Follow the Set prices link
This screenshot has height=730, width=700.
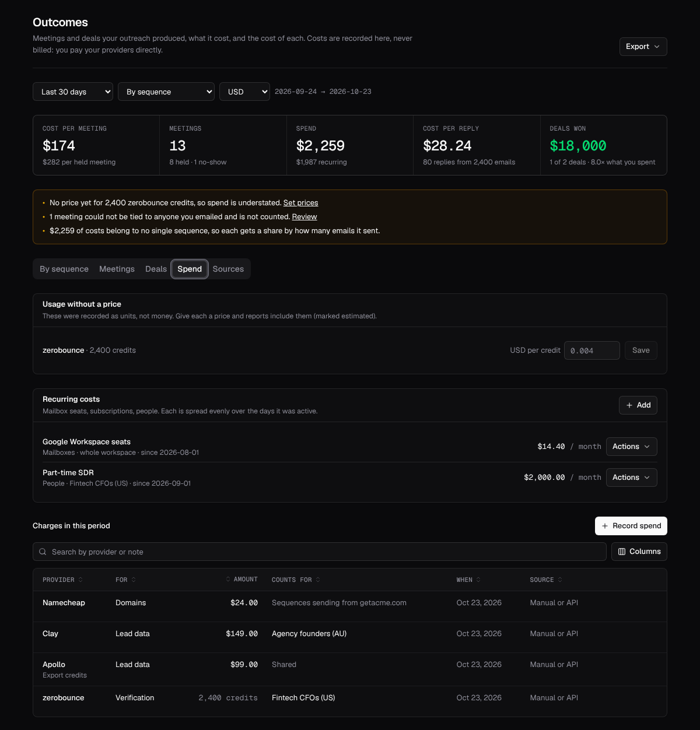tap(300, 203)
